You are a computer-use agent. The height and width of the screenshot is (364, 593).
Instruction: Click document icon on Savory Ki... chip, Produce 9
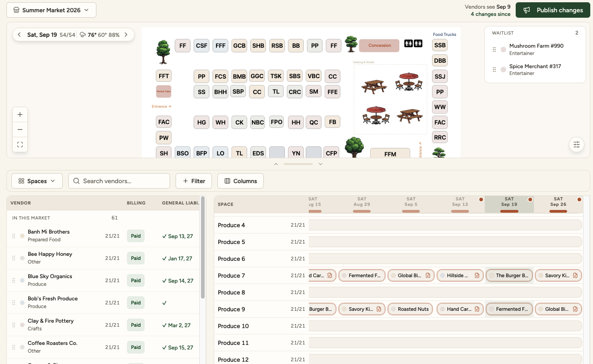[x=379, y=309]
